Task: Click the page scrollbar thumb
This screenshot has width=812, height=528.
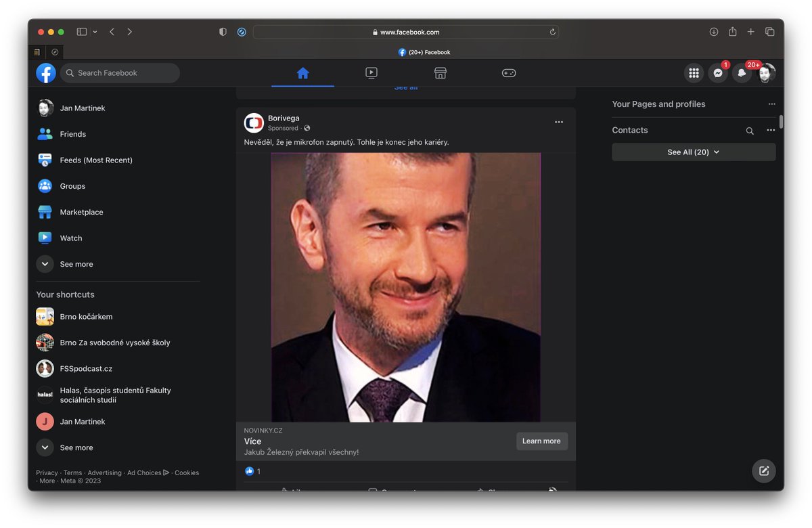Action: 781,122
